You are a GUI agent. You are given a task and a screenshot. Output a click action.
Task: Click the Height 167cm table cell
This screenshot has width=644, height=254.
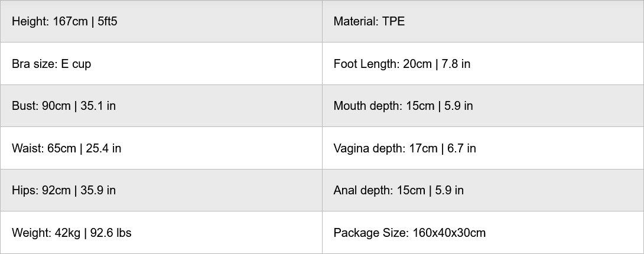(161, 21)
